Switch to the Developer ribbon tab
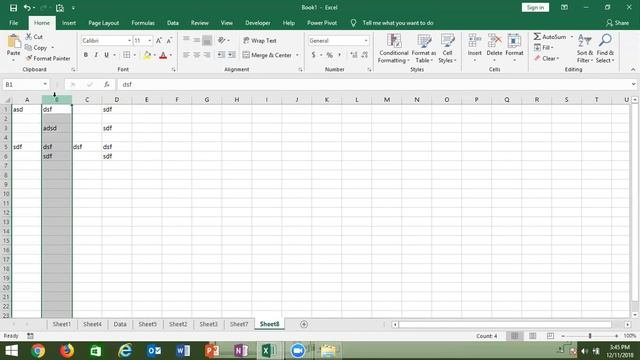Image resolution: width=640 pixels, height=360 pixels. 258,23
